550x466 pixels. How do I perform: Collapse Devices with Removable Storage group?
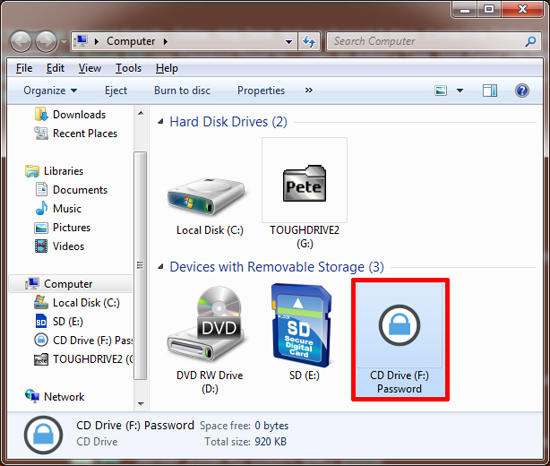click(x=161, y=267)
